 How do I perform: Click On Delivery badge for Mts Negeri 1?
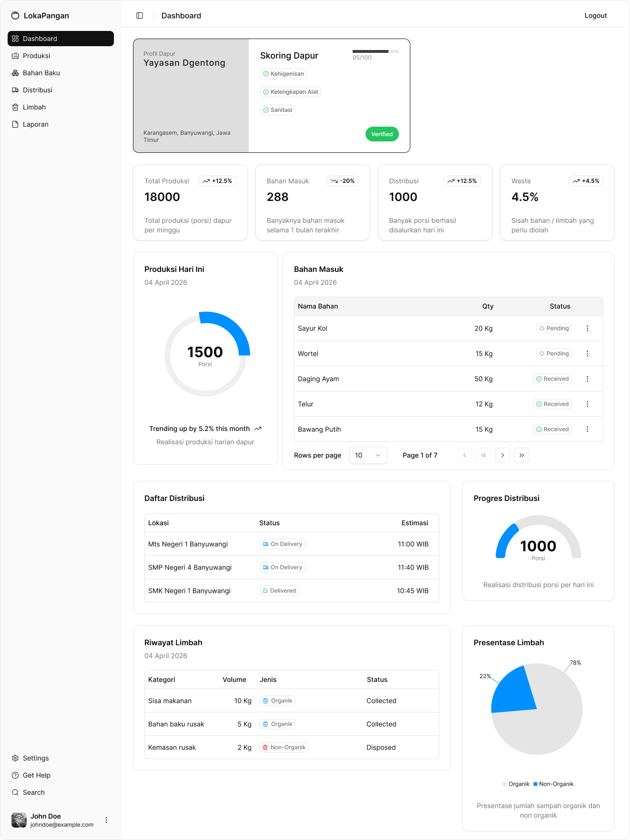pos(283,544)
